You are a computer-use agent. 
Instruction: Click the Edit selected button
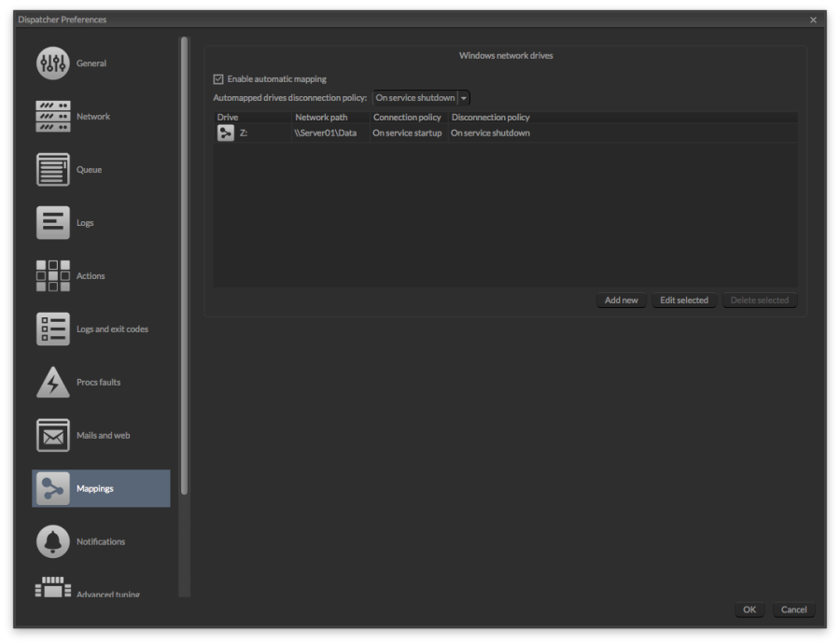point(685,300)
